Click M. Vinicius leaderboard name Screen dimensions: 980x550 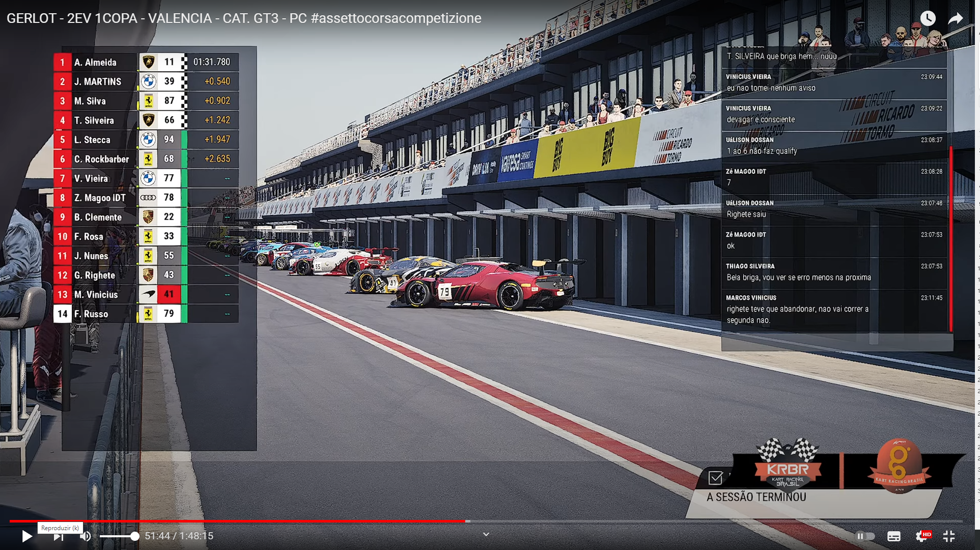point(96,294)
